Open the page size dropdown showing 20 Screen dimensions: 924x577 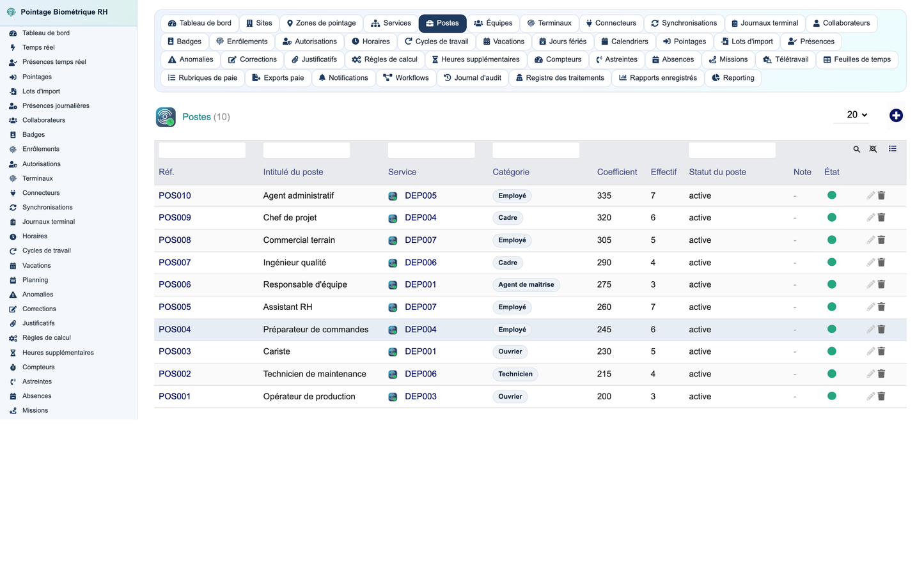coord(852,115)
